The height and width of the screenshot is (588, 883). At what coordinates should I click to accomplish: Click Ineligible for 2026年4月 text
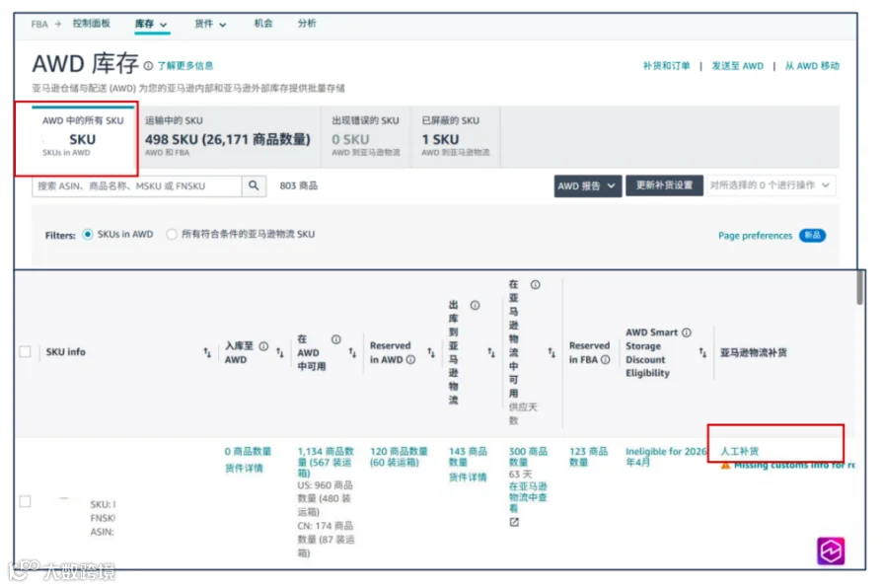[666, 457]
